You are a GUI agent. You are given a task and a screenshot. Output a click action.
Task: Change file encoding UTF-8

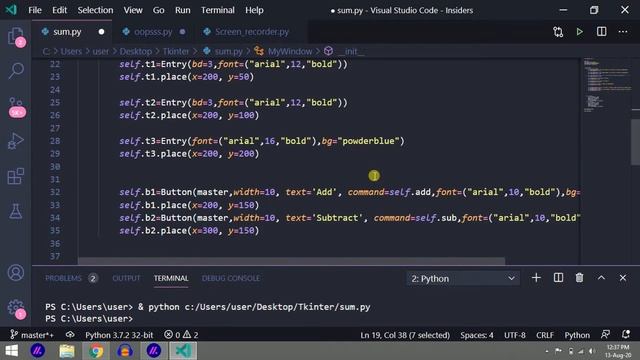coord(515,335)
